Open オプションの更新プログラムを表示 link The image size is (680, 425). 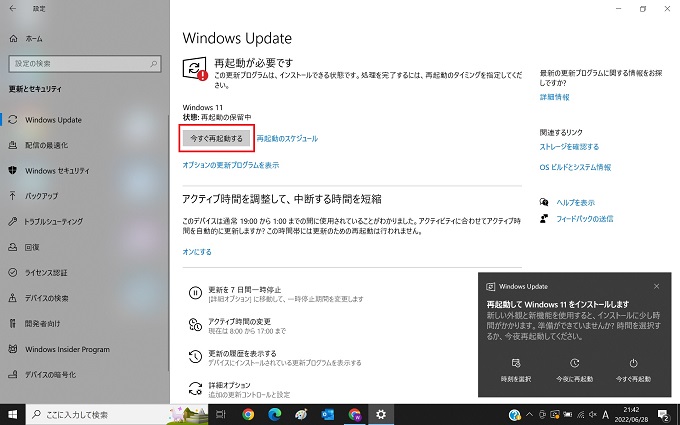231,165
